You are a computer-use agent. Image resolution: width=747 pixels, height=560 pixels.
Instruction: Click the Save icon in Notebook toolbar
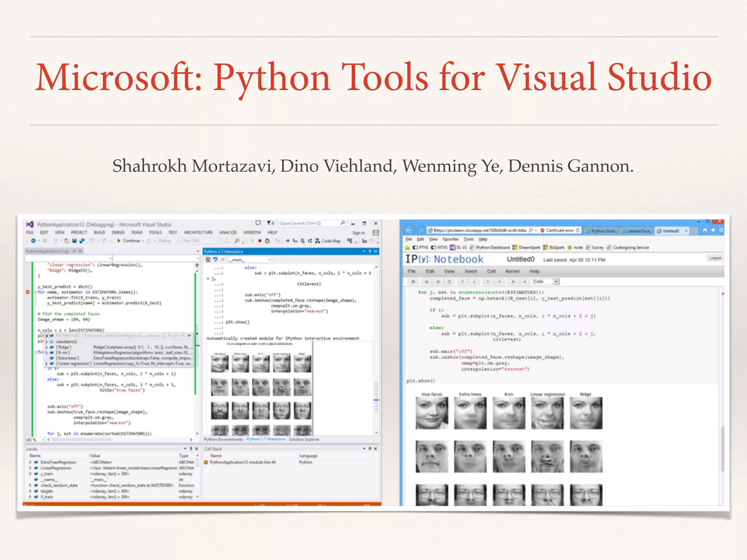pyautogui.click(x=413, y=281)
